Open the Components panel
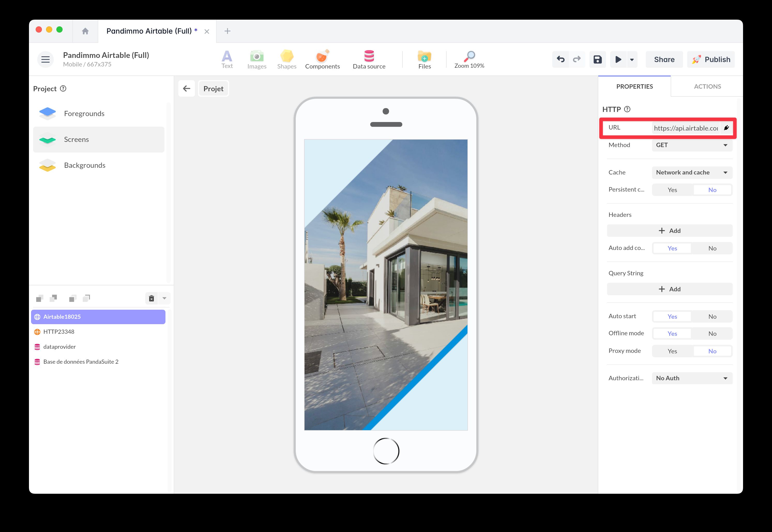Screen dimensions: 772x532 click(322, 59)
